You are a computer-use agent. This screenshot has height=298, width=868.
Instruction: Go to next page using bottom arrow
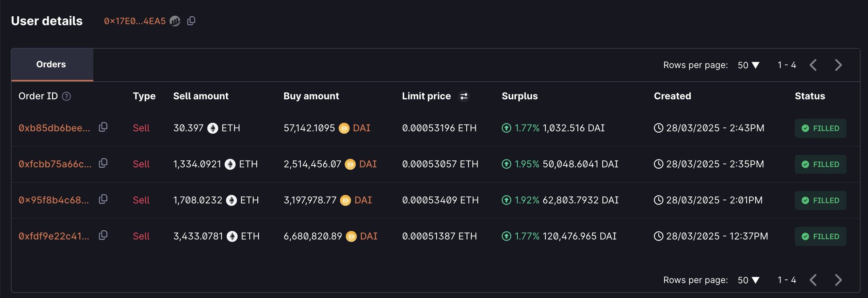click(838, 280)
